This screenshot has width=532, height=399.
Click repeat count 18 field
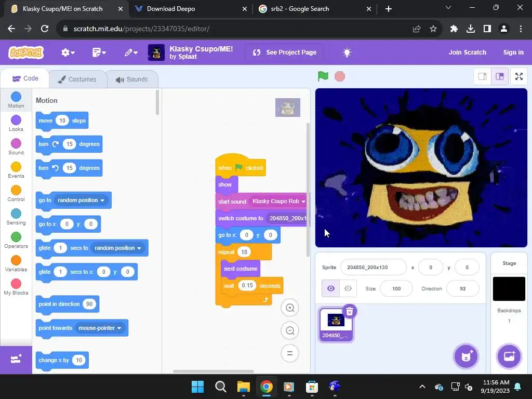[x=244, y=252]
